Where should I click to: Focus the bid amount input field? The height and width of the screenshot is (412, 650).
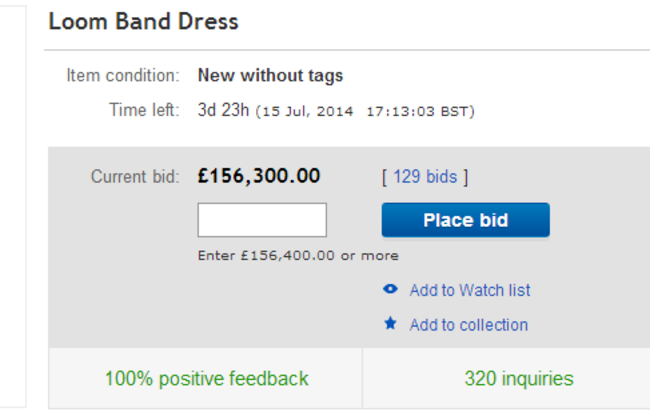click(x=262, y=220)
